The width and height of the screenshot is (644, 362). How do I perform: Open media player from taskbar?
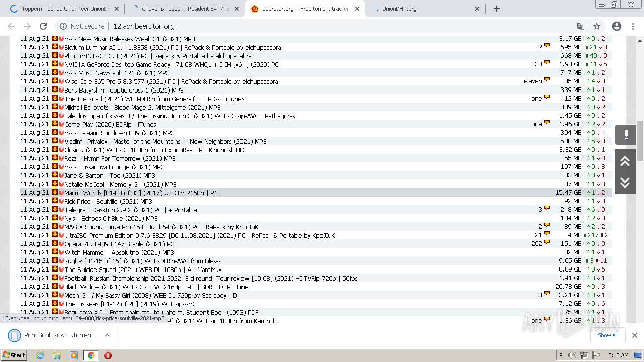(x=74, y=355)
